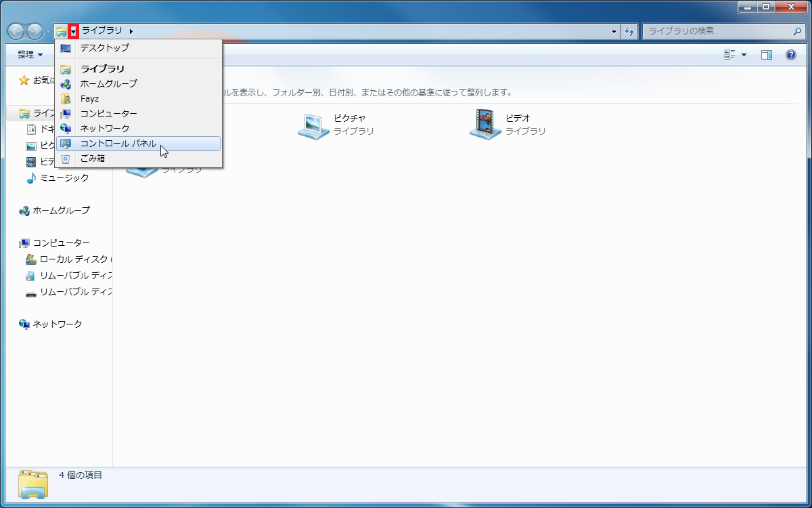Toggle the location list arrow before ライブラリ breadcrumb

click(x=73, y=31)
